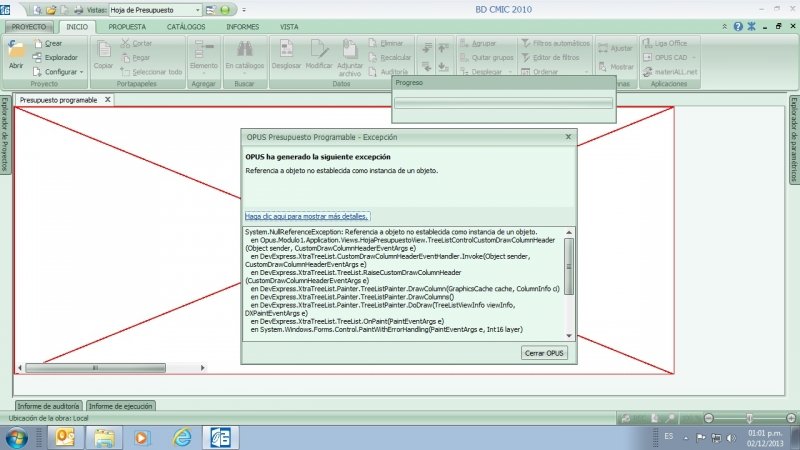The height and width of the screenshot is (450, 800).
Task: Click the help question mark icon
Action: [x=738, y=26]
